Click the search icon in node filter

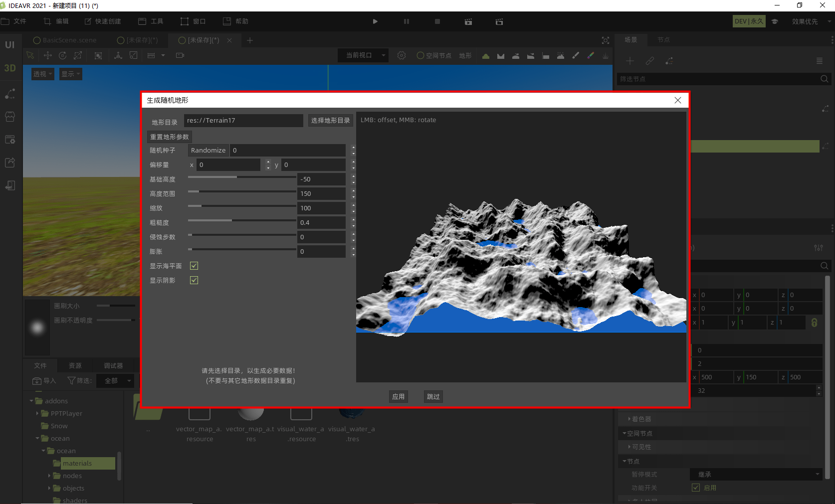[825, 79]
